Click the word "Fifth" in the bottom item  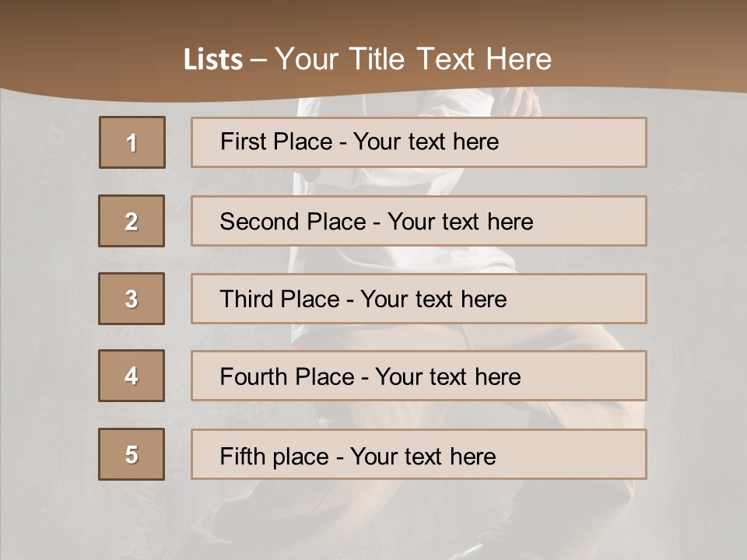point(243,456)
